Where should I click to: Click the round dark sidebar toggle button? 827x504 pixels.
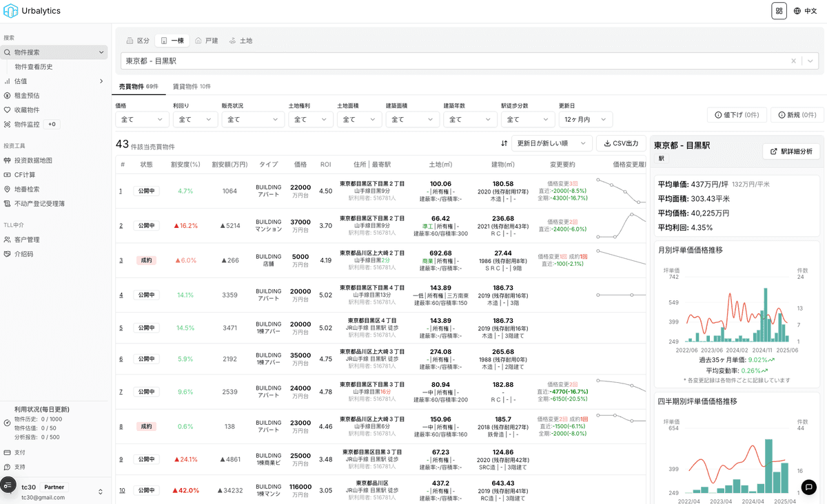click(x=8, y=485)
